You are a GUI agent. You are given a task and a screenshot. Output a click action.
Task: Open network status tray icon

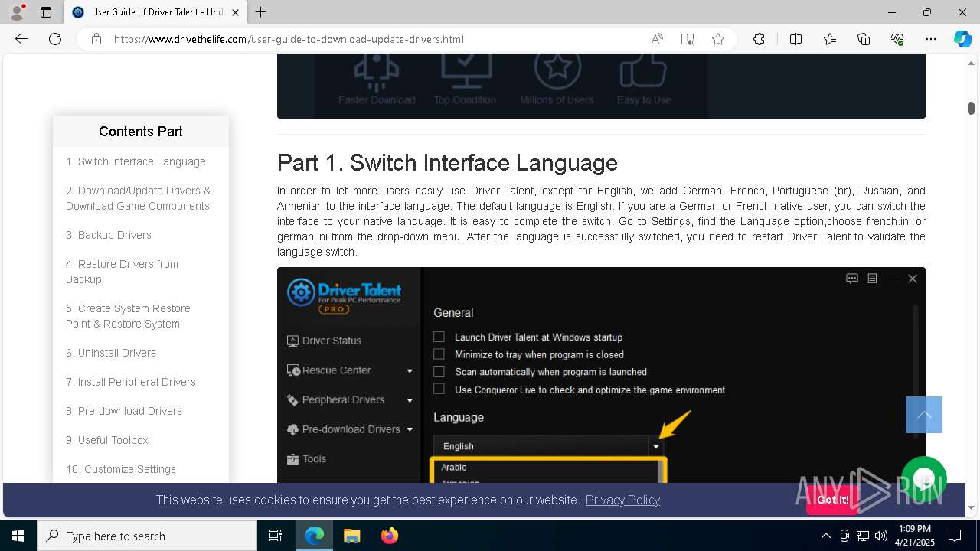[863, 536]
